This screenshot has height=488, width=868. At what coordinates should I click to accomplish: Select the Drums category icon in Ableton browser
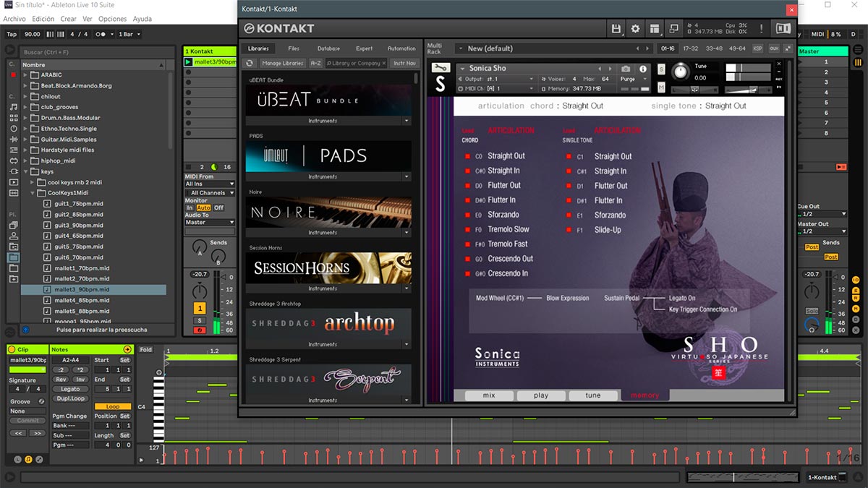click(x=14, y=118)
